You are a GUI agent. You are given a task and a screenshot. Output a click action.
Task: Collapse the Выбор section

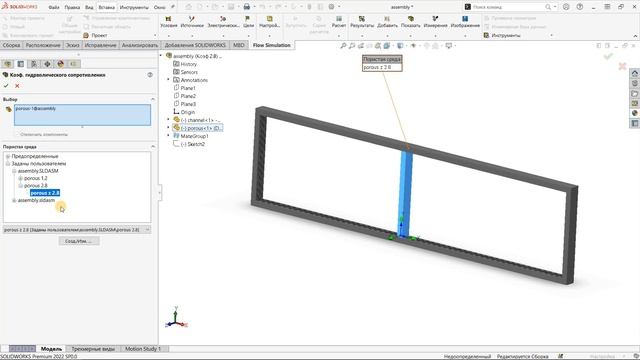pos(153,99)
